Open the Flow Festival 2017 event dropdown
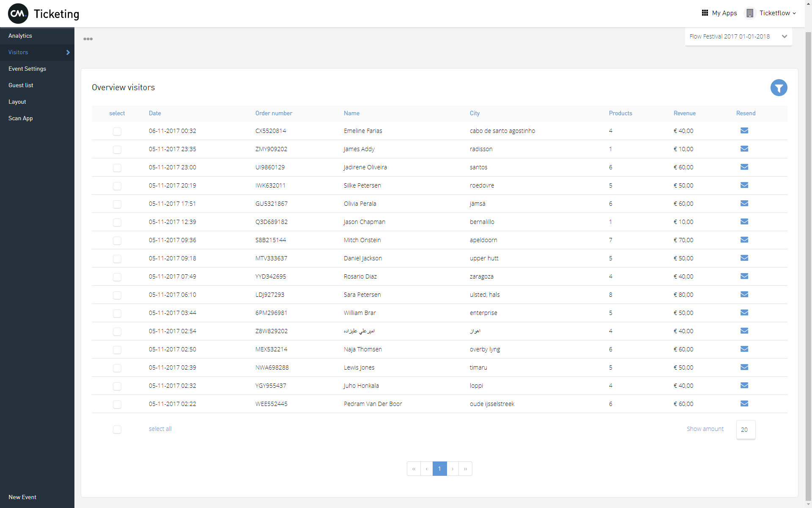The height and width of the screenshot is (508, 812). click(738, 36)
